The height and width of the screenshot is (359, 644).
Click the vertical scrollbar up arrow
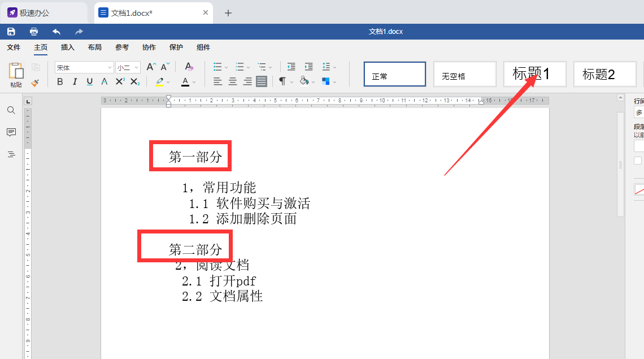tap(621, 98)
